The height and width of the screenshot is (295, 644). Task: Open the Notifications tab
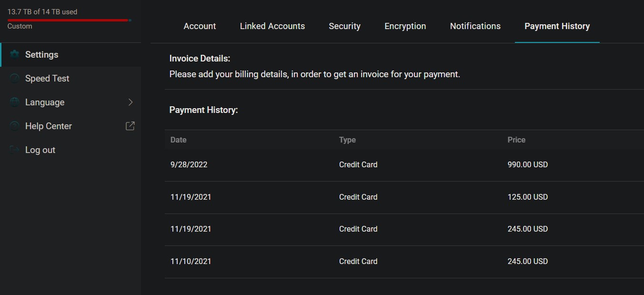pyautogui.click(x=475, y=26)
